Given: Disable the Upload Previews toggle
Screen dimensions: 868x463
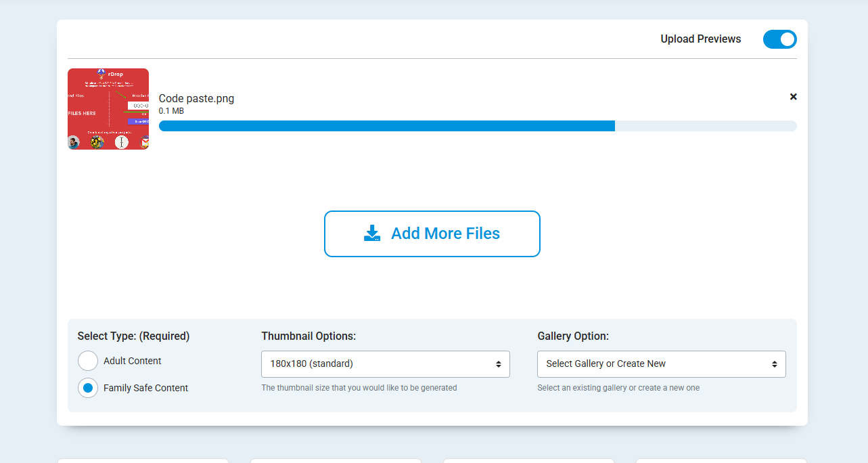Looking at the screenshot, I should (779, 39).
